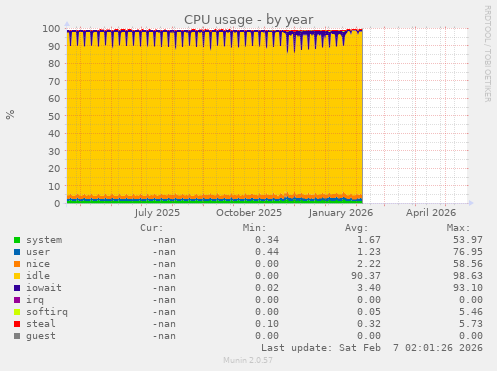497x371 pixels.
Task: Click the 'steal' legend label
Action: 41,324
